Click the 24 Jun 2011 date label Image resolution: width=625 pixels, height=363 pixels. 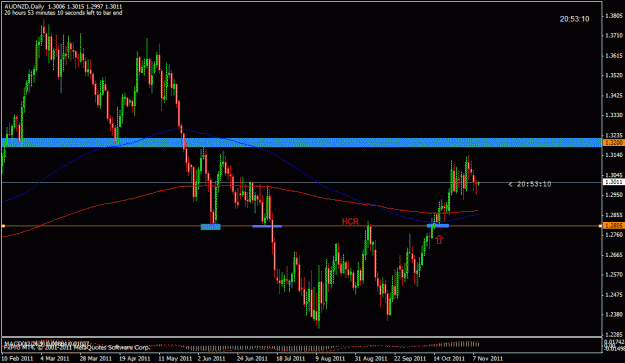click(252, 358)
